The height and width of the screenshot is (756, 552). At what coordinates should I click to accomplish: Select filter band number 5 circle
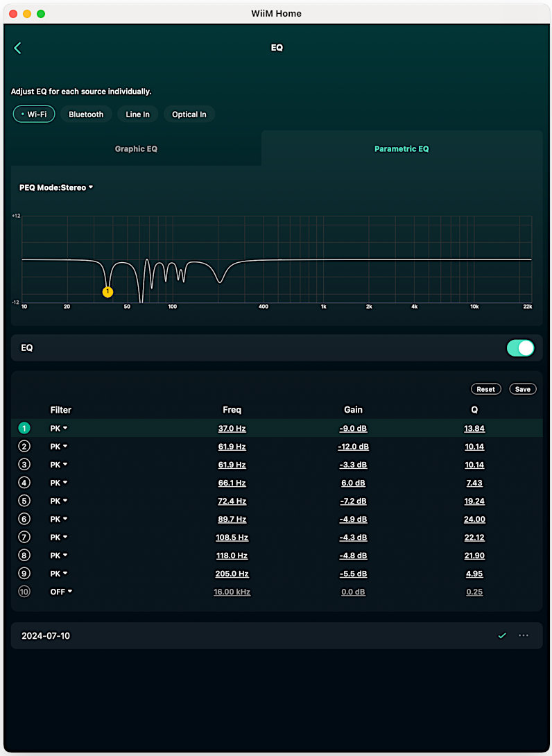coord(24,501)
